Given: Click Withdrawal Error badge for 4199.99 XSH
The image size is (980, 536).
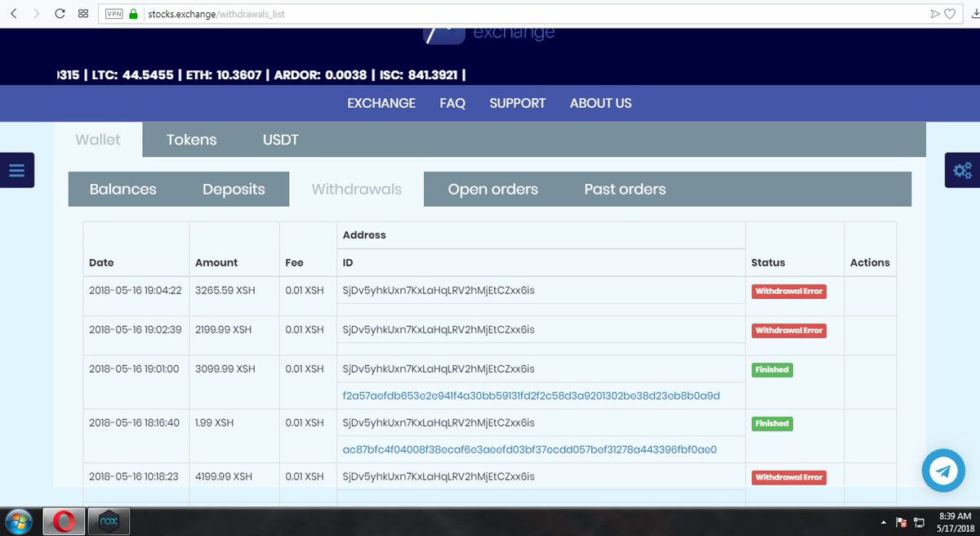Looking at the screenshot, I should pos(789,477).
